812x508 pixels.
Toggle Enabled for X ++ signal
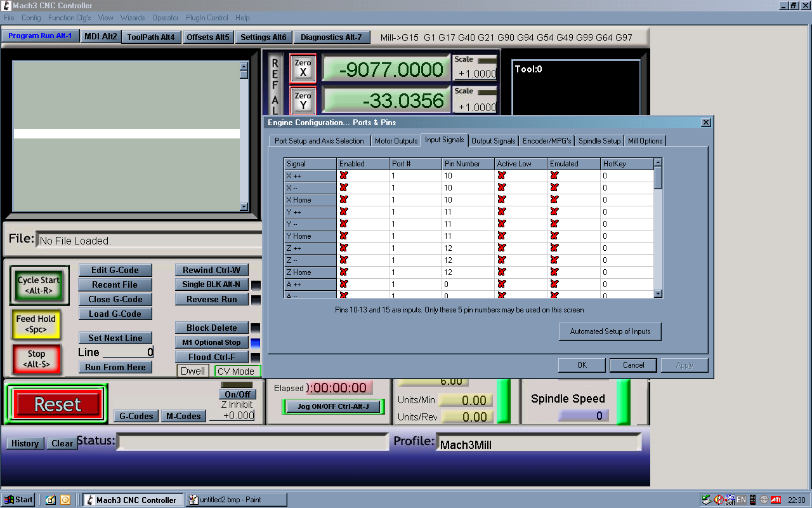344,175
